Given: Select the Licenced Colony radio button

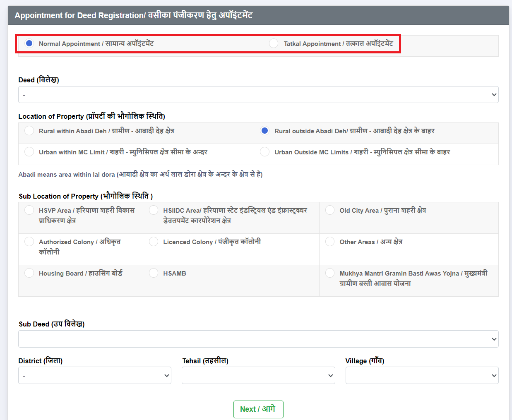Looking at the screenshot, I should 154,242.
